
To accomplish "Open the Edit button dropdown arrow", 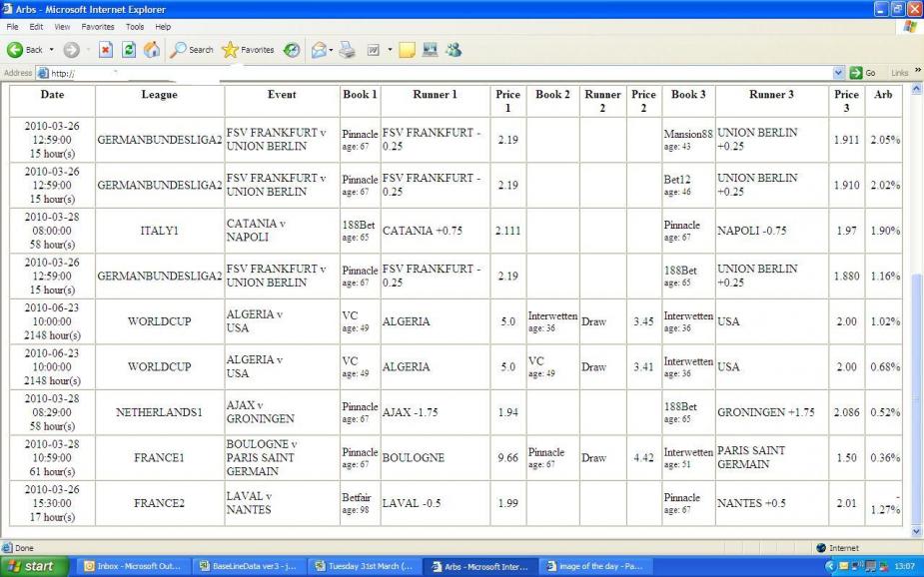I will coord(390,50).
